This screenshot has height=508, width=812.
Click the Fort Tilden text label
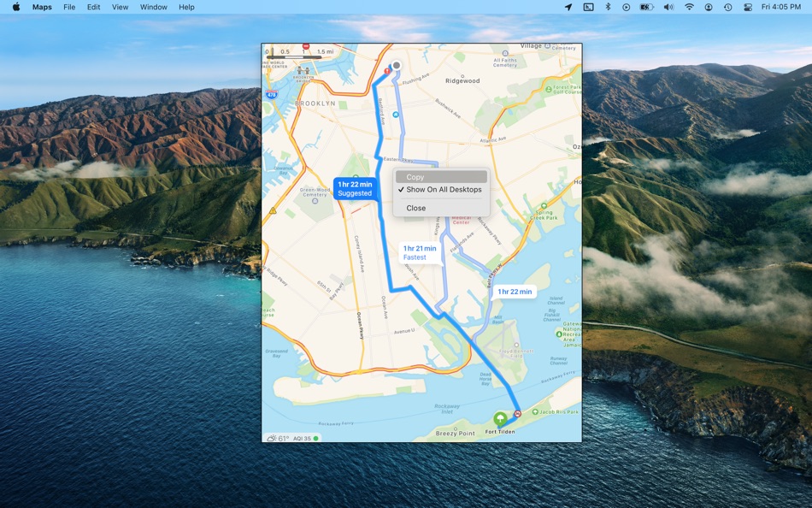[x=500, y=432]
